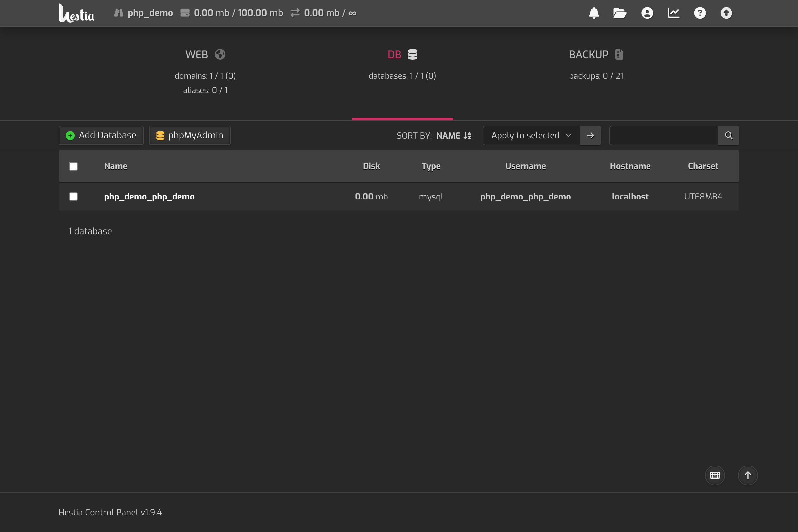Open the Sort by Name menu
798x532 pixels.
pos(453,135)
